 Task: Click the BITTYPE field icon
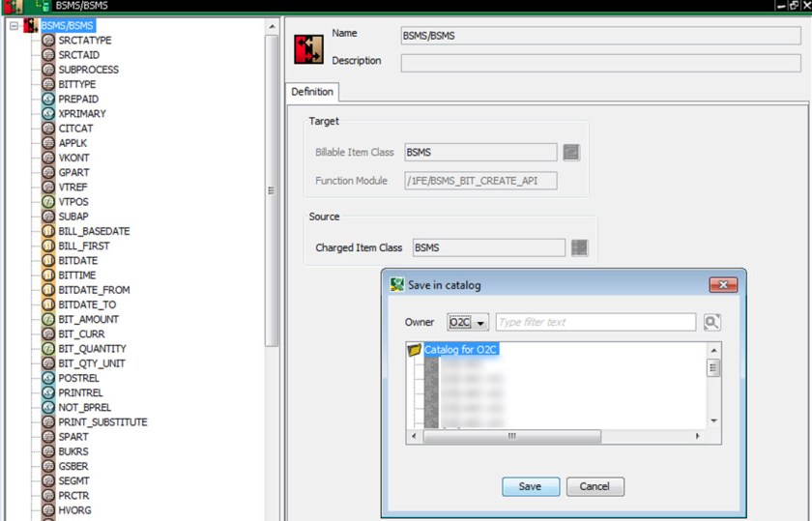point(48,84)
